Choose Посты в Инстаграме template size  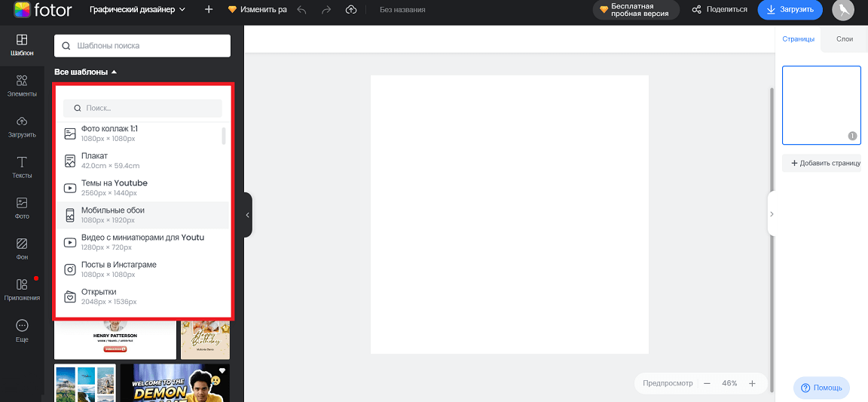[x=143, y=269]
